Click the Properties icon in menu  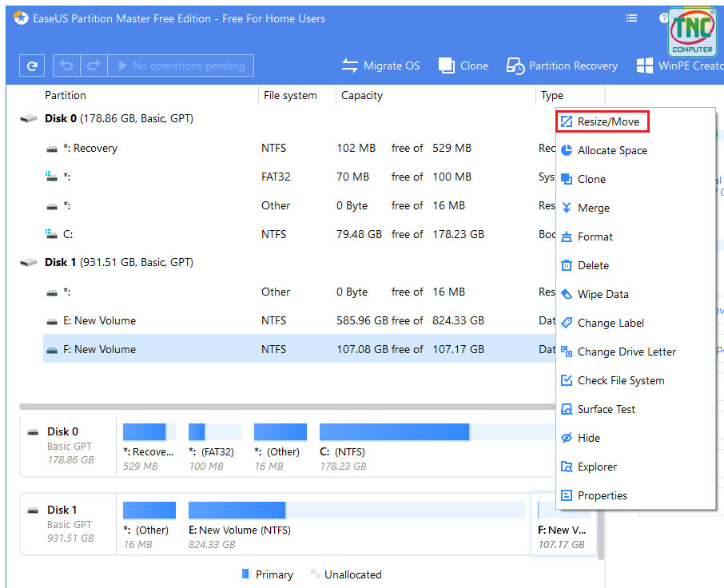point(566,495)
